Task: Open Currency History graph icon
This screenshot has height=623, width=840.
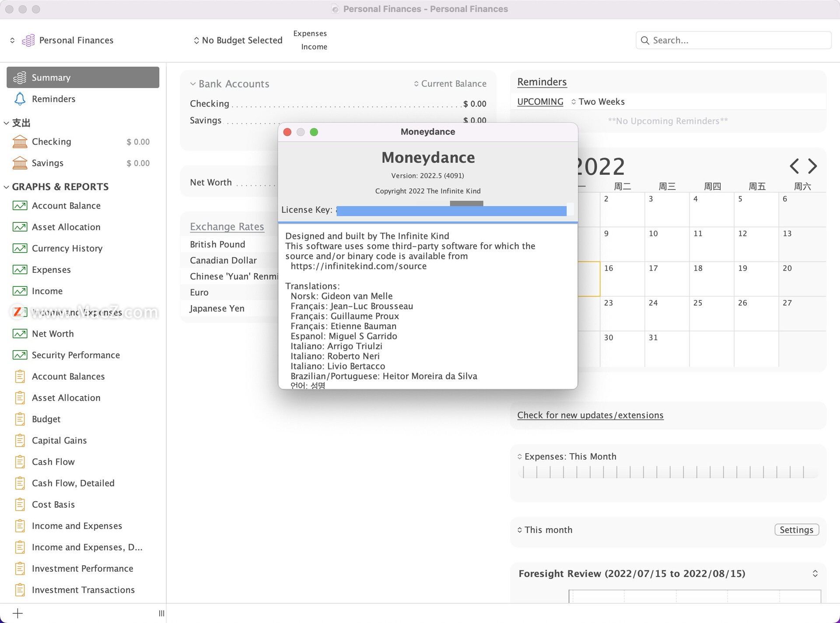Action: (20, 248)
